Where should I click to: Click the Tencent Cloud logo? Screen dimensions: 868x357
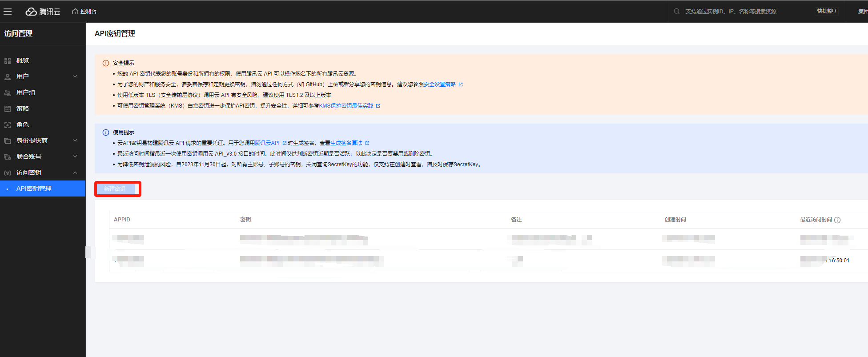pyautogui.click(x=43, y=12)
